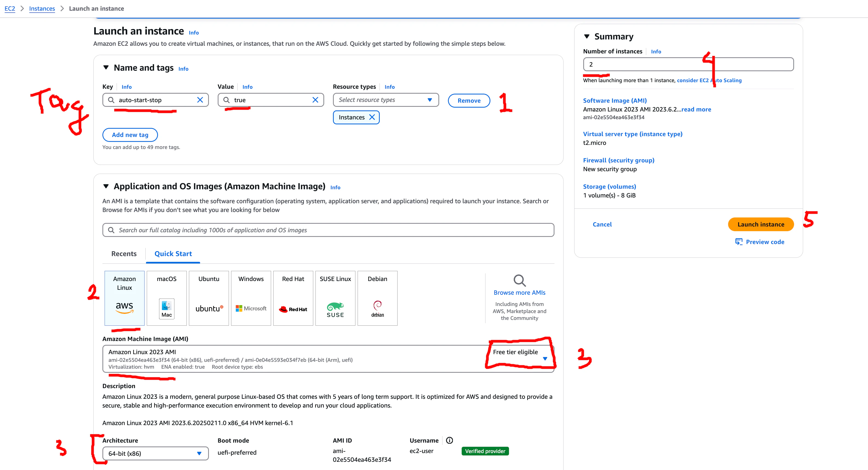
Task: Open Info next to the Key label
Action: (127, 87)
